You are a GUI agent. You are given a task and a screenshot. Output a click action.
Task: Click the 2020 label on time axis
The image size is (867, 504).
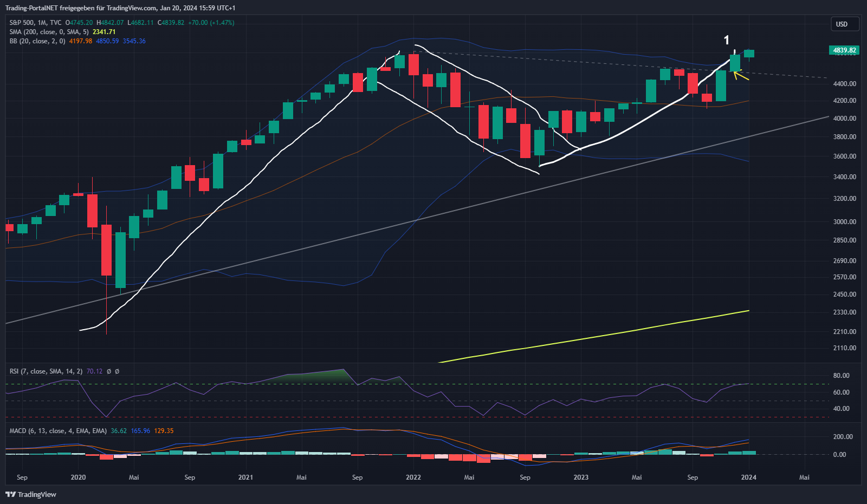[78, 477]
